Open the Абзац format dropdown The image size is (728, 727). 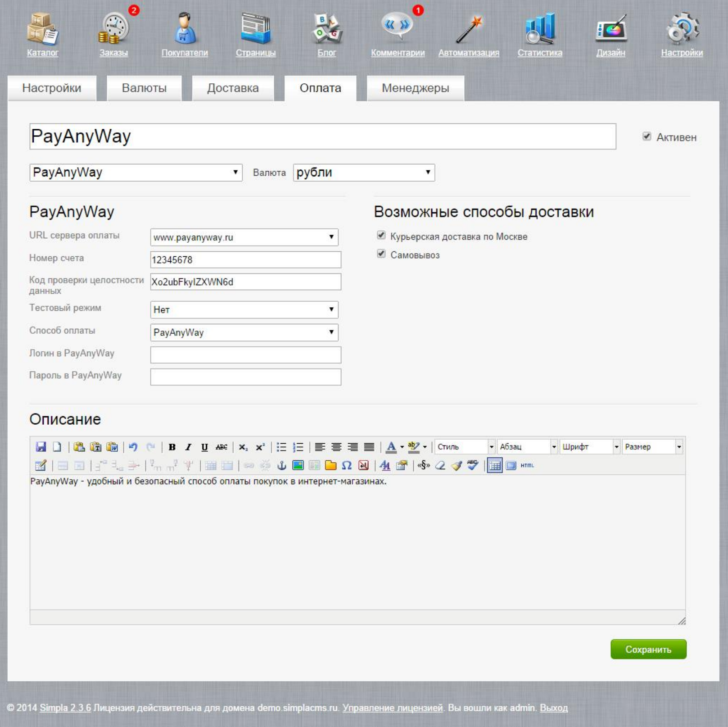[527, 447]
